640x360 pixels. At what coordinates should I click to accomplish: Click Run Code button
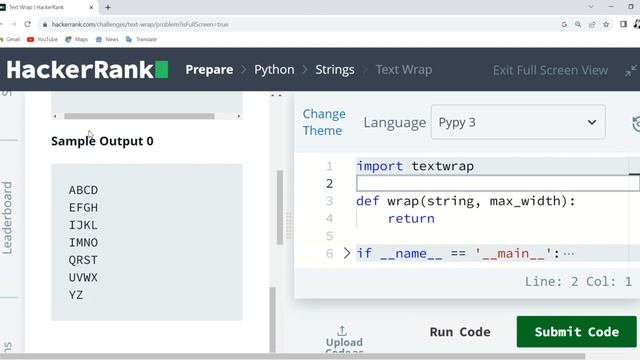click(x=460, y=332)
